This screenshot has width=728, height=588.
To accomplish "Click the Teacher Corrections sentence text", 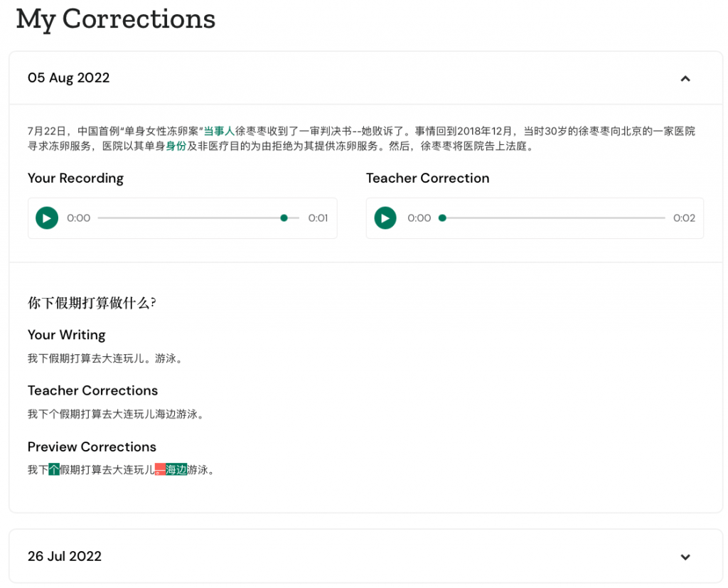I will (x=116, y=414).
